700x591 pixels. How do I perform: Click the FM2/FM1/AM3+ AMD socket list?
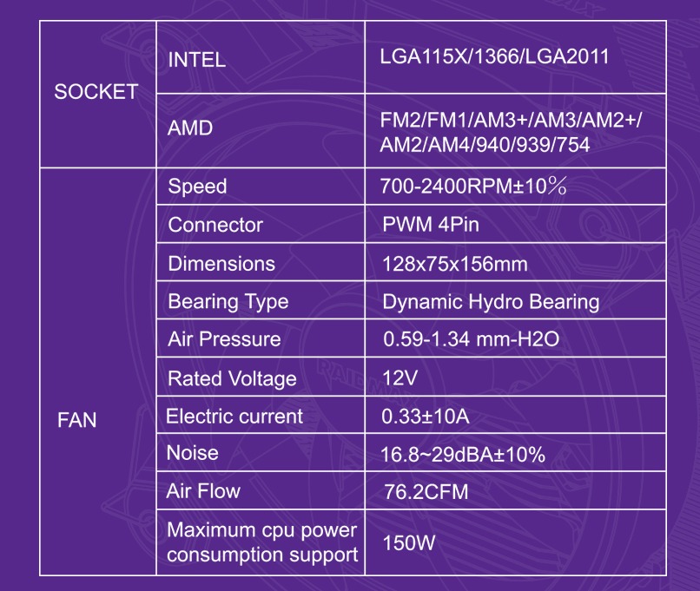click(511, 132)
